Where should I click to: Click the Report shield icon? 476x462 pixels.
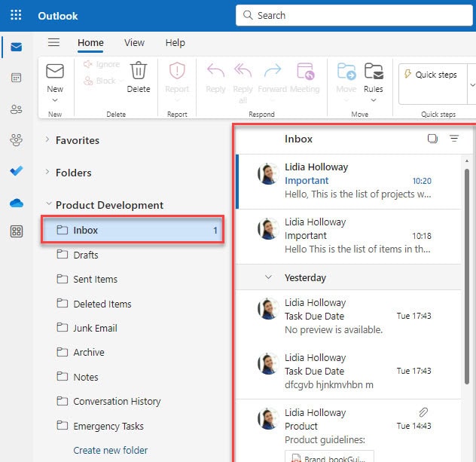[177, 71]
